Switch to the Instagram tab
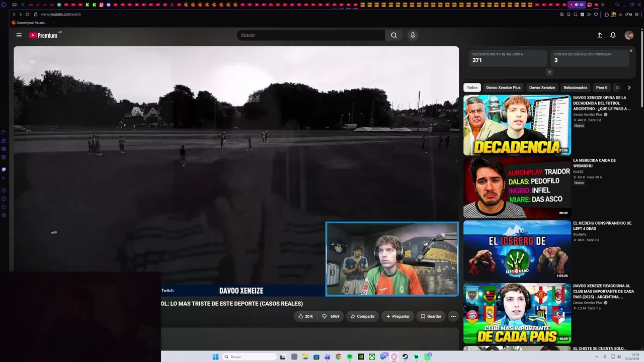644x362 pixels. 101,5
